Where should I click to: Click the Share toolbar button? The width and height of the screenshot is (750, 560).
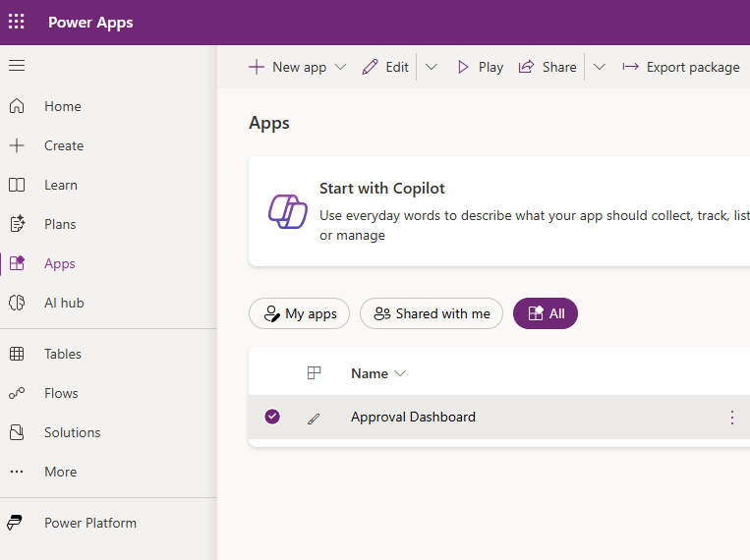pyautogui.click(x=548, y=67)
